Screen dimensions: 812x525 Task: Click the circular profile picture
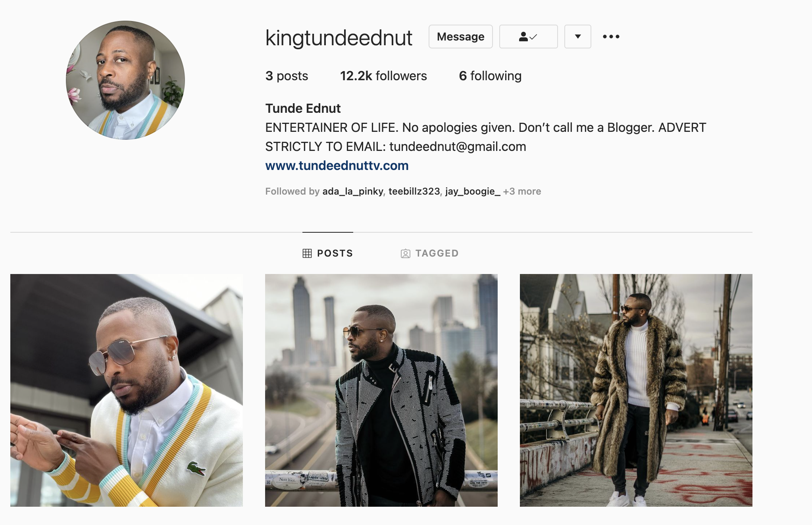click(x=125, y=80)
